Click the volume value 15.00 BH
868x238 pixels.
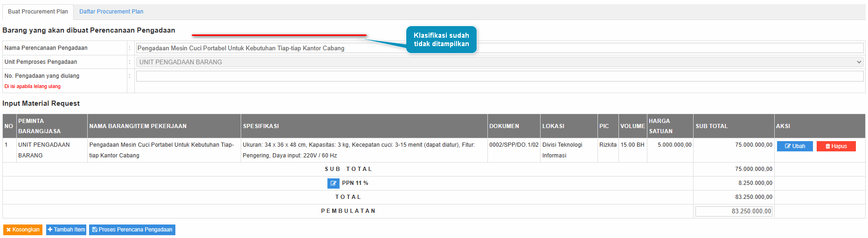click(632, 145)
